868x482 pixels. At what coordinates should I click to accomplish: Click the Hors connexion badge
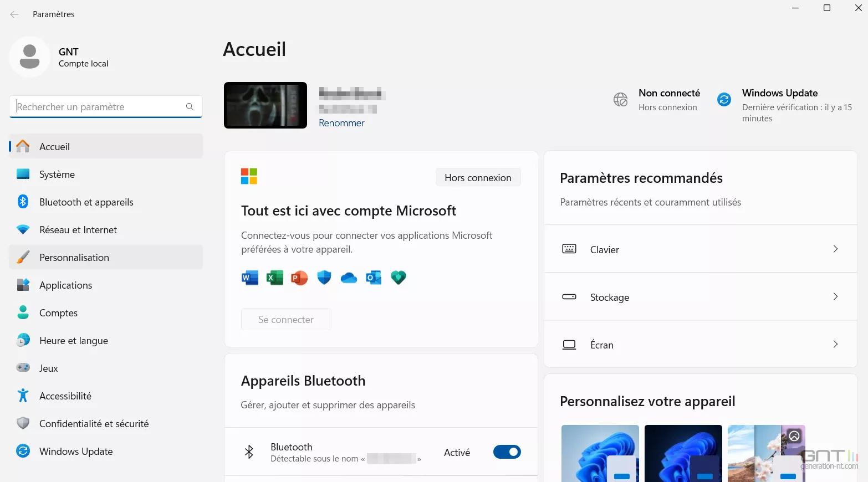[x=478, y=177]
